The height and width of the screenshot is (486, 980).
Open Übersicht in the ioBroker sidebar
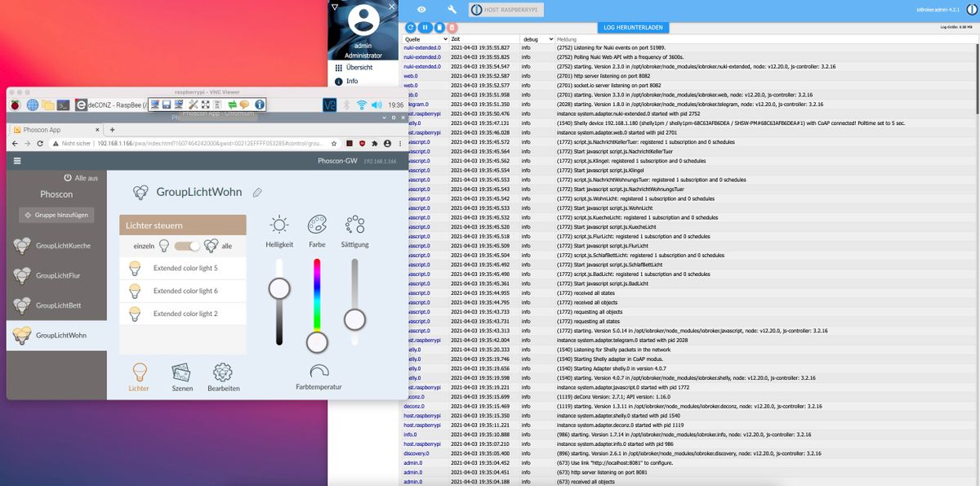[x=354, y=68]
